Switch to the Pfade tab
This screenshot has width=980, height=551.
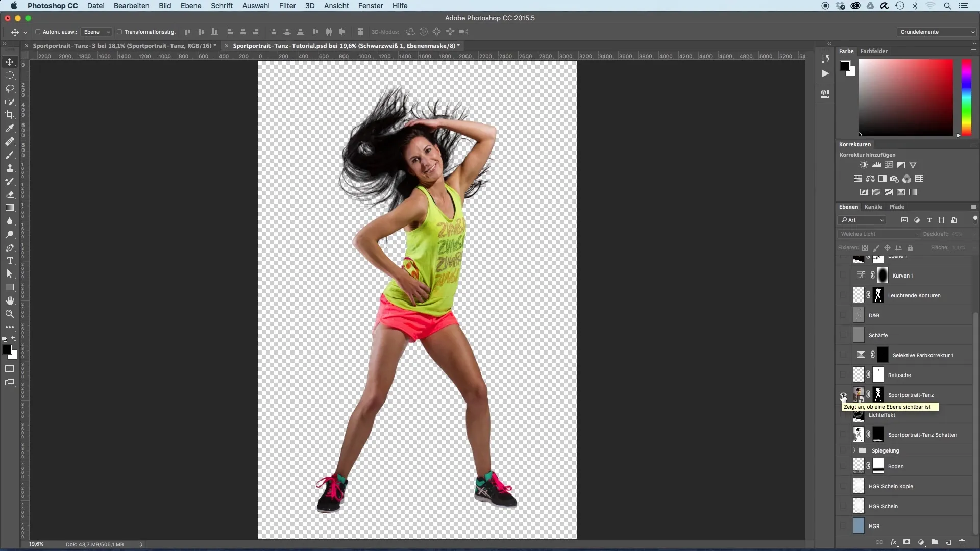[x=897, y=207]
